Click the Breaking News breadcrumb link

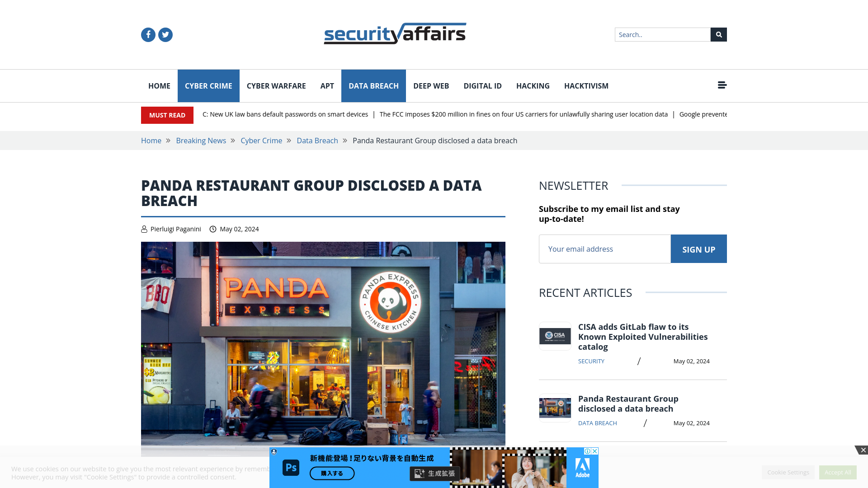(x=201, y=141)
